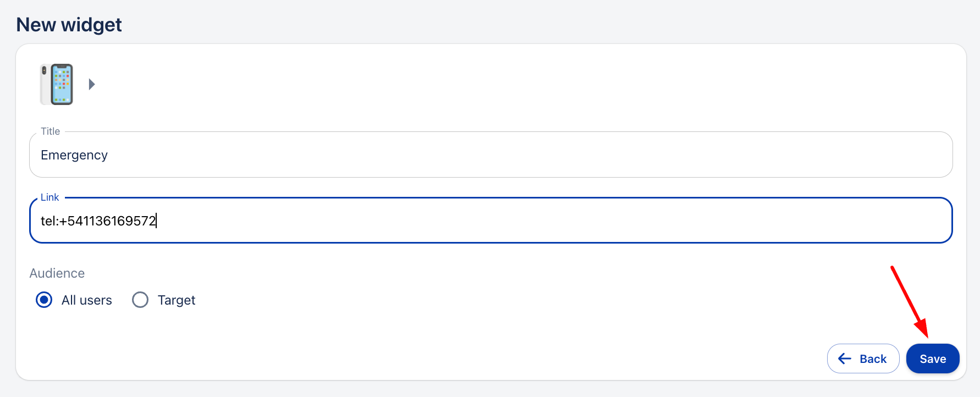The height and width of the screenshot is (397, 980).
Task: Focus the Link input field
Action: (491, 221)
